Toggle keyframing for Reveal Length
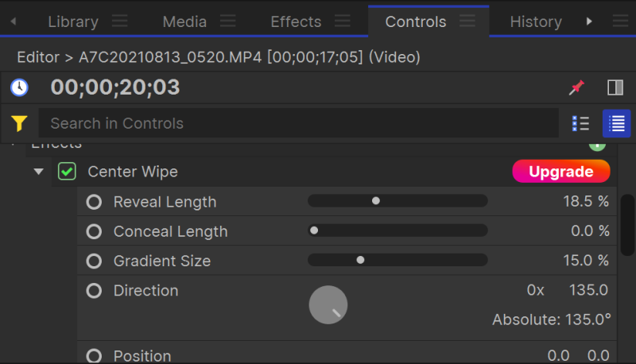 pos(94,201)
